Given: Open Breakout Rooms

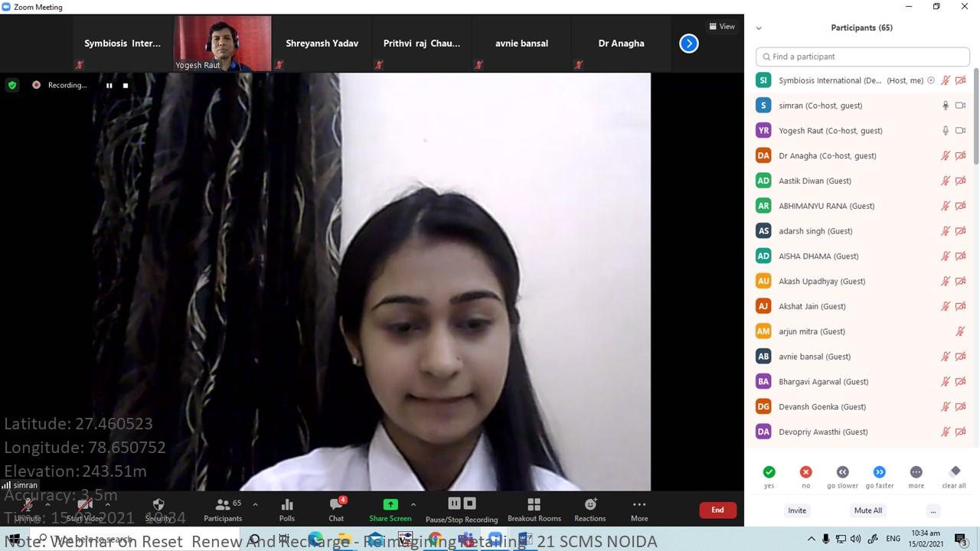Looking at the screenshot, I should tap(534, 509).
